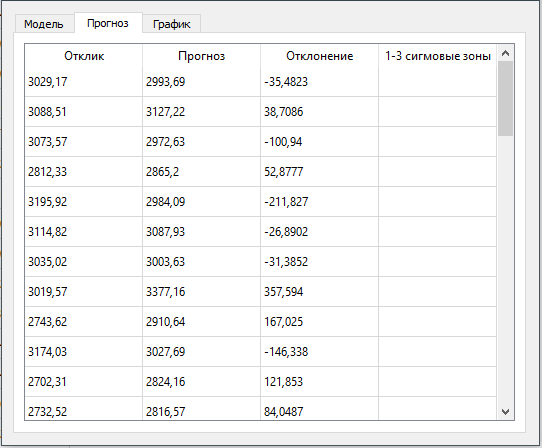Click the scrollbar up arrow
The width and height of the screenshot is (542, 448).
pyautogui.click(x=505, y=53)
